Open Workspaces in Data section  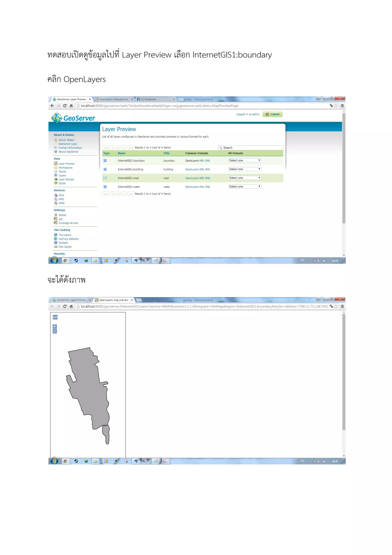point(65,167)
